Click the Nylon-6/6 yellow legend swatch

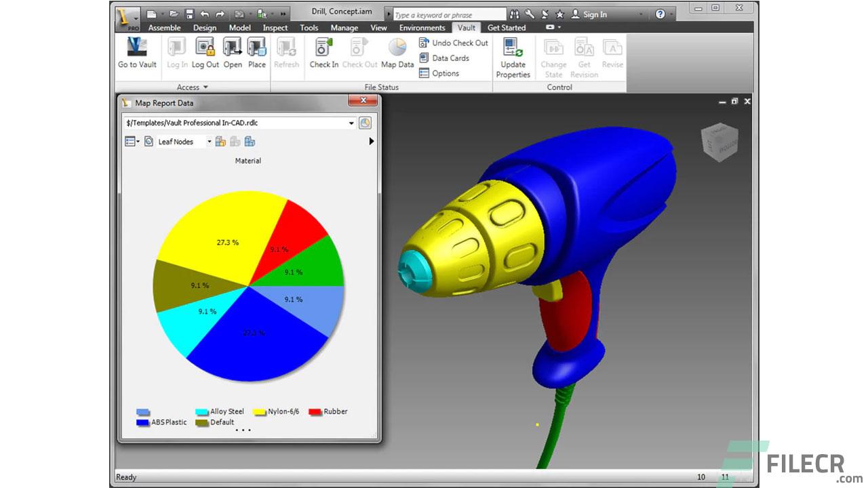(x=259, y=412)
